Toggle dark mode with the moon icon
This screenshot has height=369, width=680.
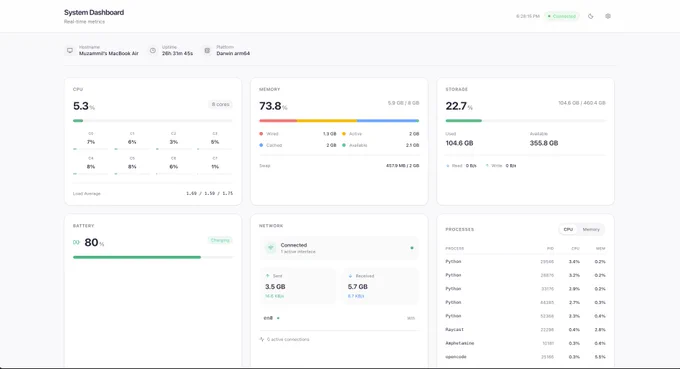click(591, 16)
